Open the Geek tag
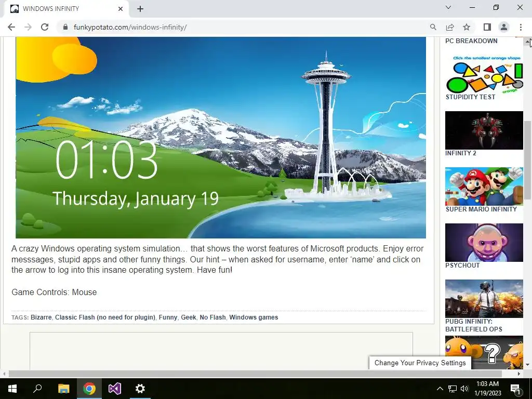 (188, 317)
